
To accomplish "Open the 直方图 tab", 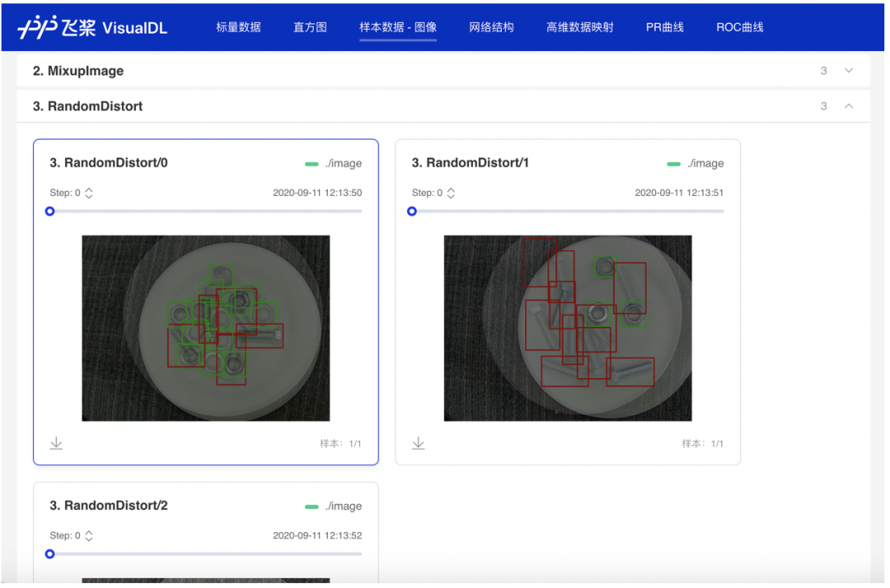I will [x=310, y=27].
